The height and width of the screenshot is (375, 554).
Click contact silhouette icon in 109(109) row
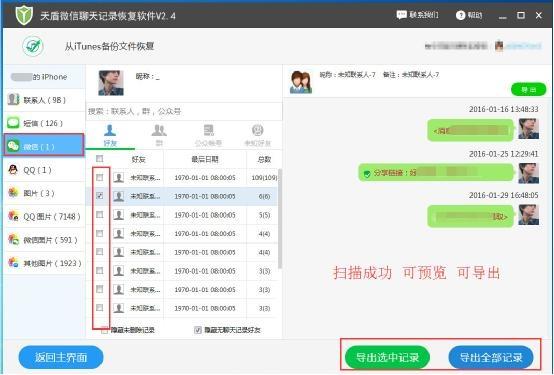[x=119, y=177]
